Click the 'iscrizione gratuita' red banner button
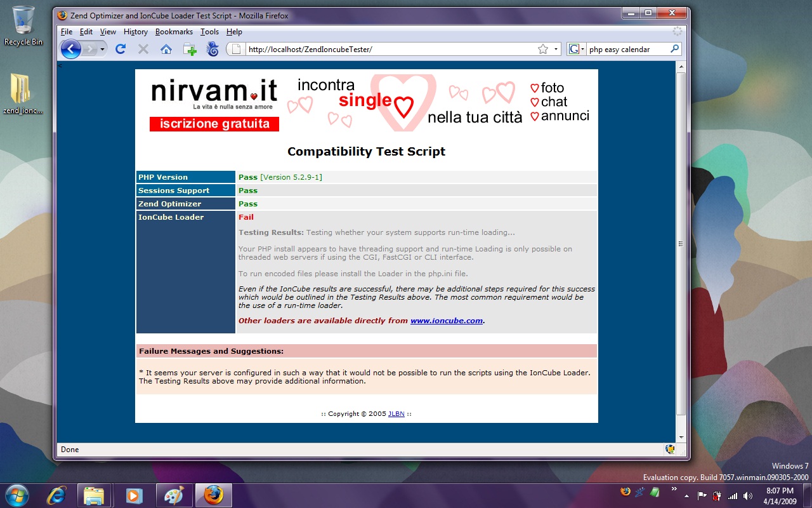This screenshot has height=508, width=812. 214,124
